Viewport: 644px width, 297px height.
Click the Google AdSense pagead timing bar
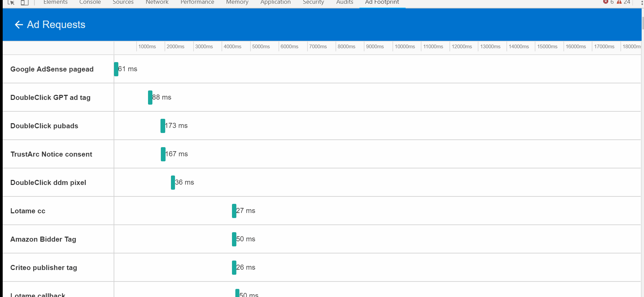pyautogui.click(x=116, y=69)
